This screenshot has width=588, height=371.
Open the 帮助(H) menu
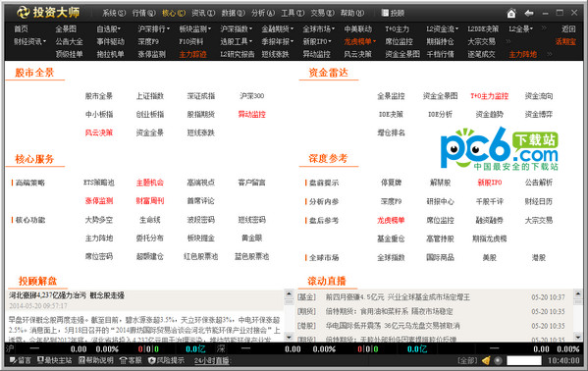352,13
